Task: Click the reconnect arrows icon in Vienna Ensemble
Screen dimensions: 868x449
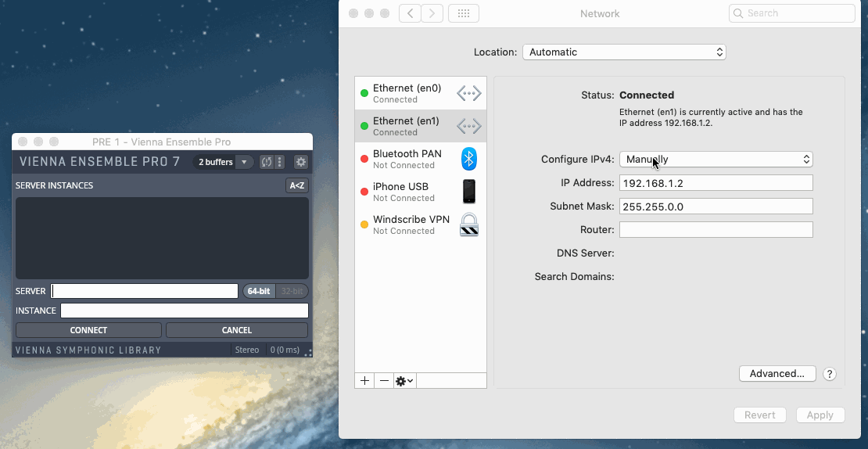Action: point(267,162)
